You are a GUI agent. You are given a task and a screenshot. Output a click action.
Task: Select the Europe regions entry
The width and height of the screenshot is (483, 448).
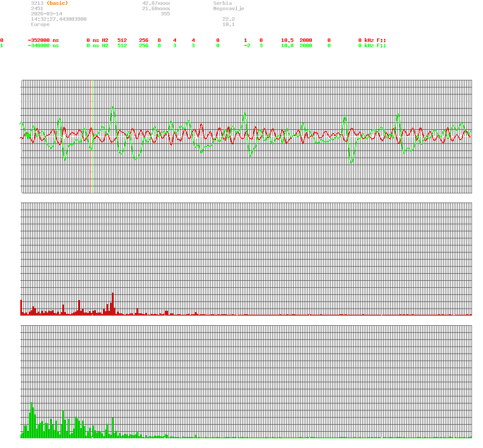tap(40, 24)
